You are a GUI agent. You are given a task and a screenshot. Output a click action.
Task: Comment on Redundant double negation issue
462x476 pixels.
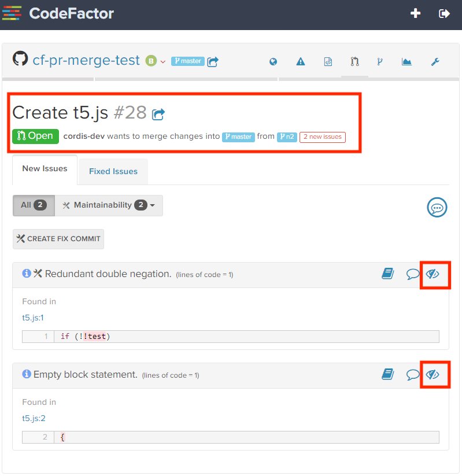tap(412, 274)
